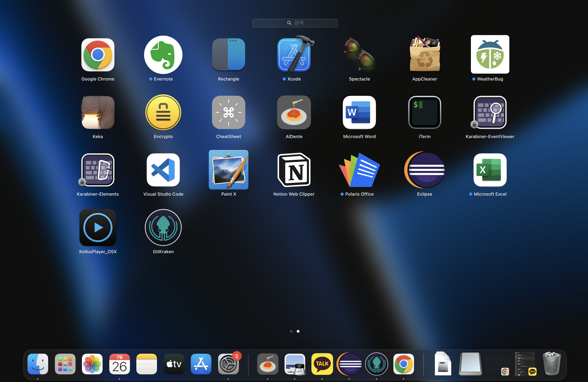
Task: Open the Trash in the Dock
Action: (552, 364)
